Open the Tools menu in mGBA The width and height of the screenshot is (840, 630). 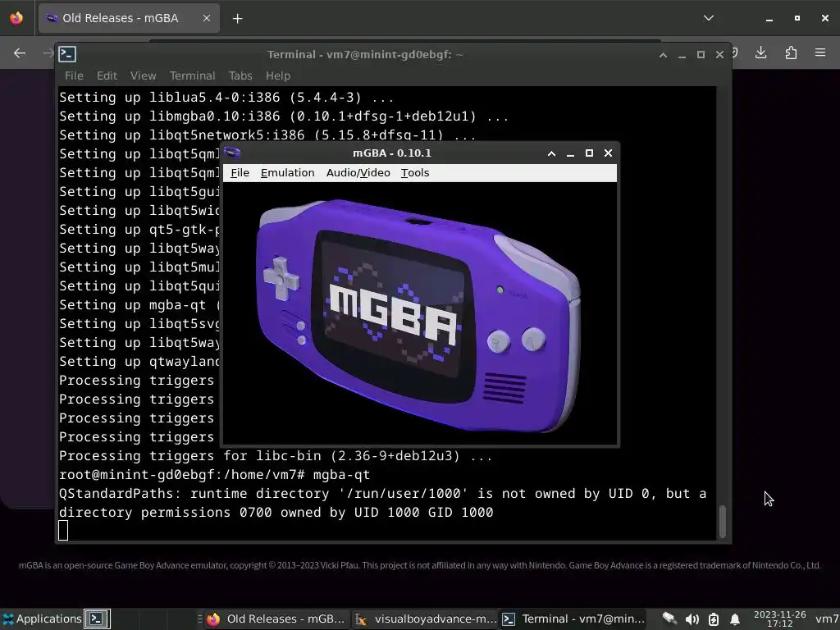pos(414,172)
